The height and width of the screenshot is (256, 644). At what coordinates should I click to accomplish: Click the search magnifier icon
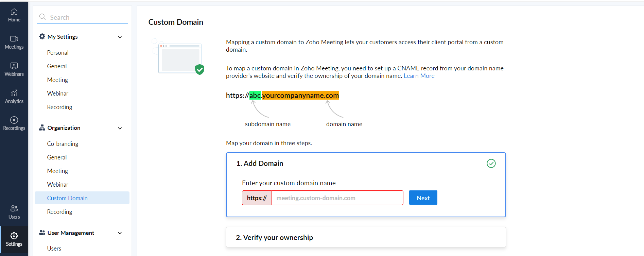[x=42, y=17]
